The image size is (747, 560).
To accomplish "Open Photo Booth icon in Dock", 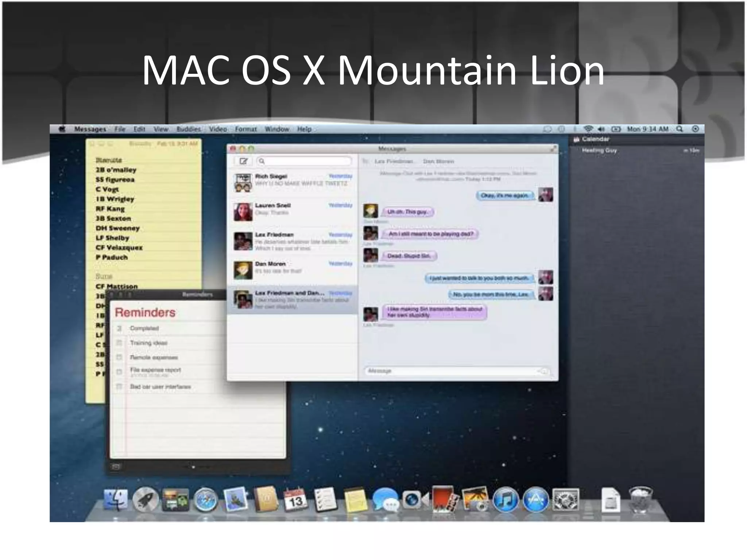I will pyautogui.click(x=445, y=499).
